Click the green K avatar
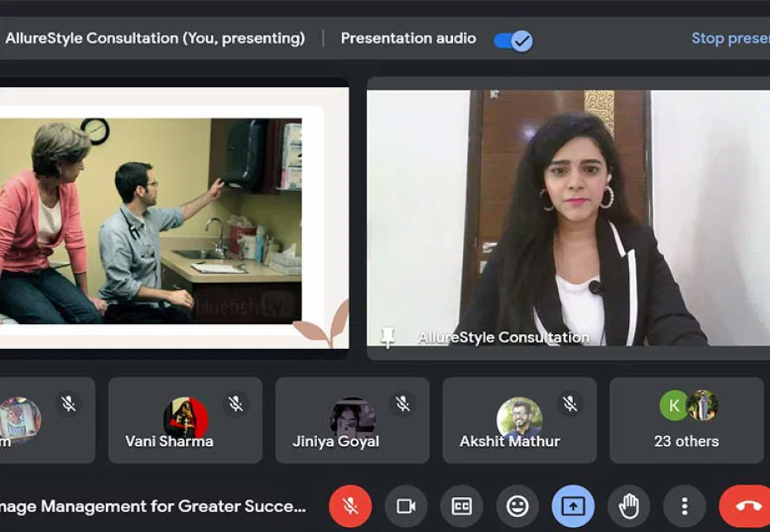The image size is (770, 532). [674, 405]
